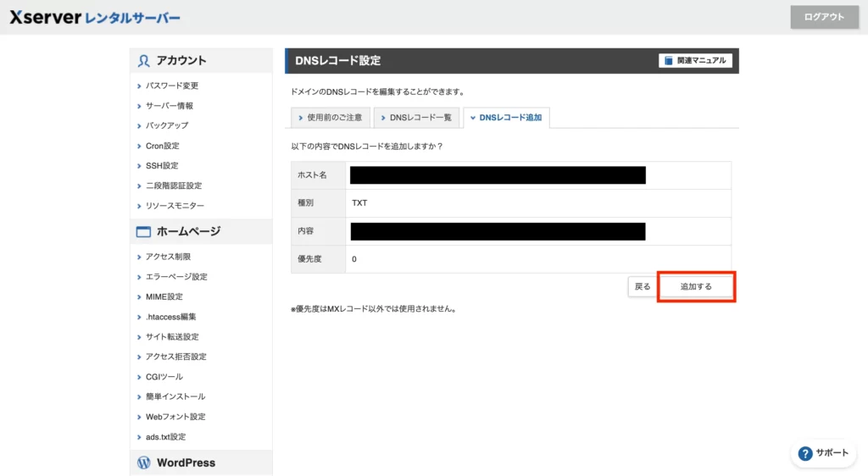Viewport: 868px width, 476px height.
Task: Open the 関連マニュアル manual button
Action: pyautogui.click(x=695, y=61)
